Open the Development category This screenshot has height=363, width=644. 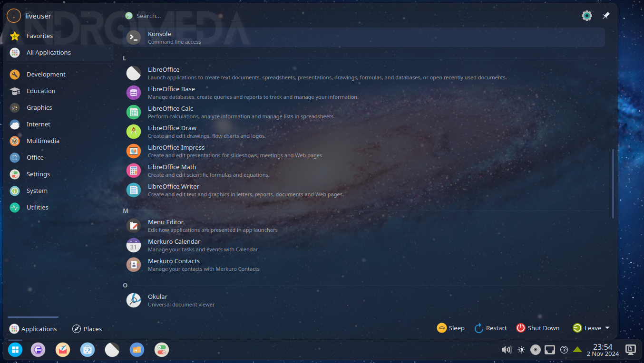tap(60, 74)
